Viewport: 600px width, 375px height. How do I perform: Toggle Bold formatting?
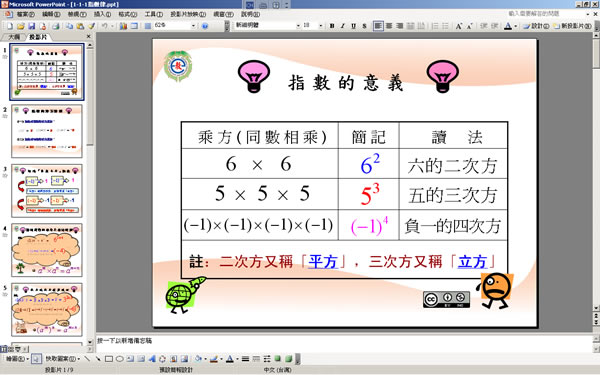332,26
